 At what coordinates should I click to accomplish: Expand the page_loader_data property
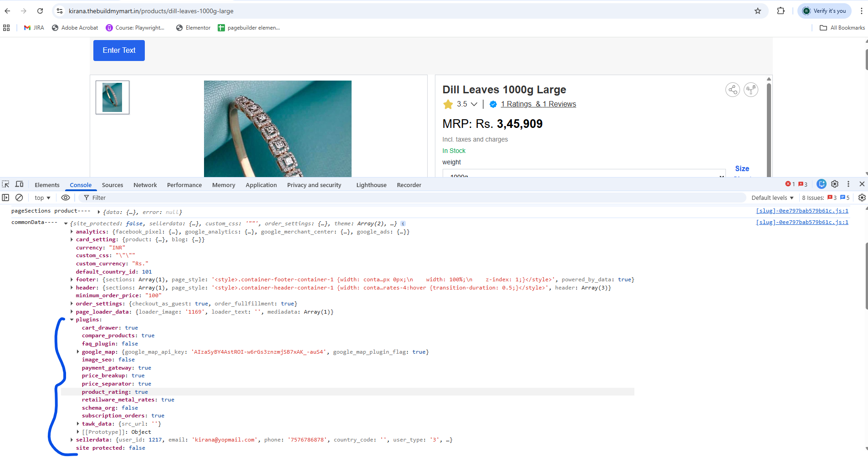pyautogui.click(x=72, y=312)
